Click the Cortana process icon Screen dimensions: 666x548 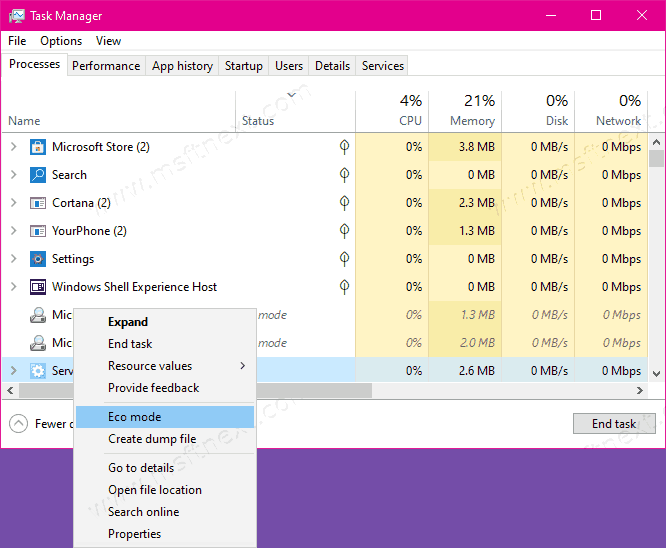click(38, 203)
